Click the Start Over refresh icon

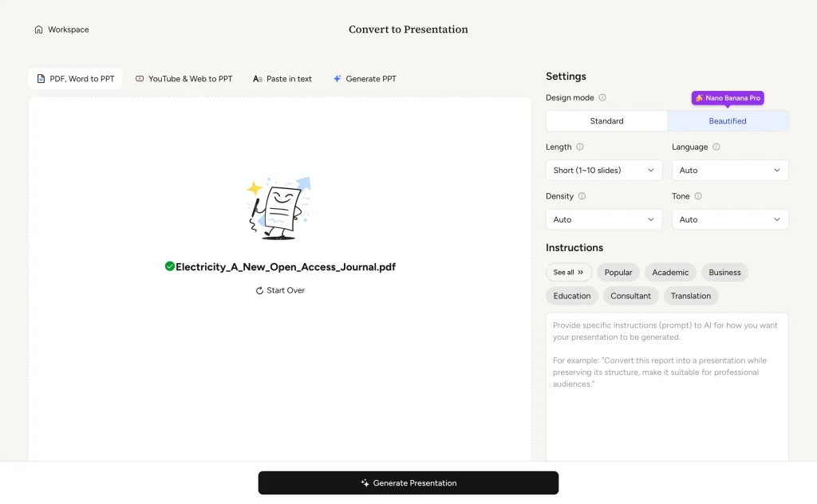point(259,290)
